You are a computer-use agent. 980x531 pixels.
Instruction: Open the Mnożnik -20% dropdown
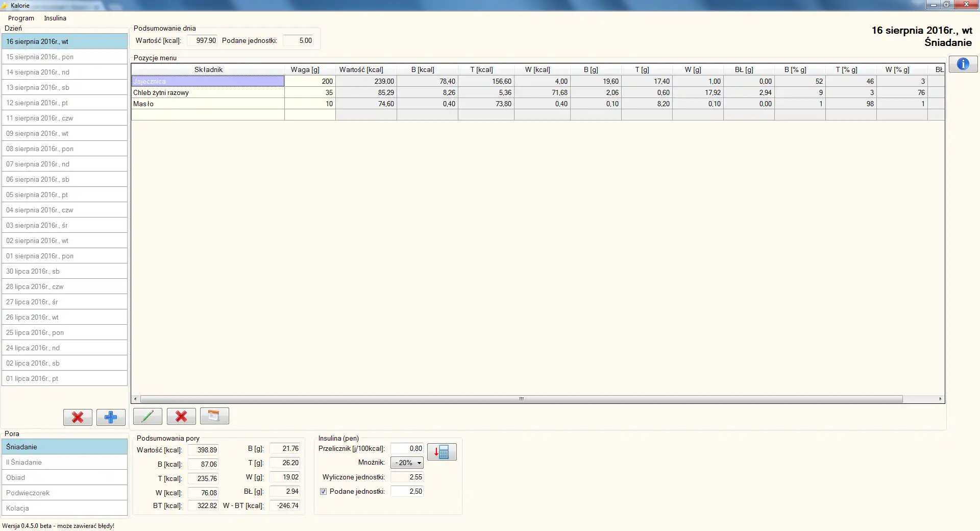(x=407, y=463)
